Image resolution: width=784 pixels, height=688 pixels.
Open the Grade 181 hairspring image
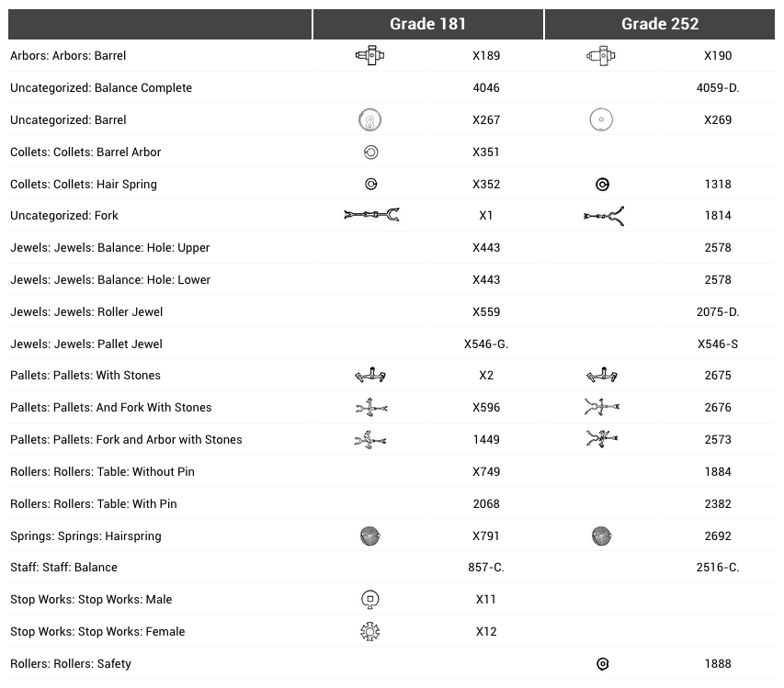point(370,536)
